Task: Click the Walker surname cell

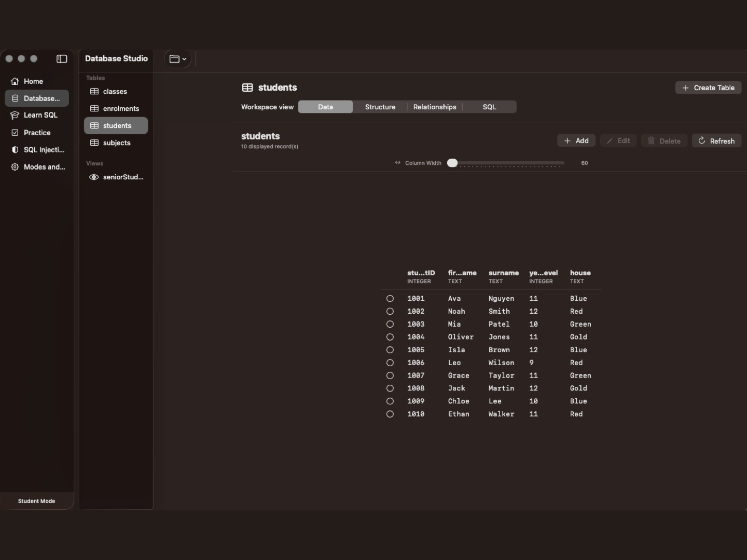Action: click(x=501, y=414)
